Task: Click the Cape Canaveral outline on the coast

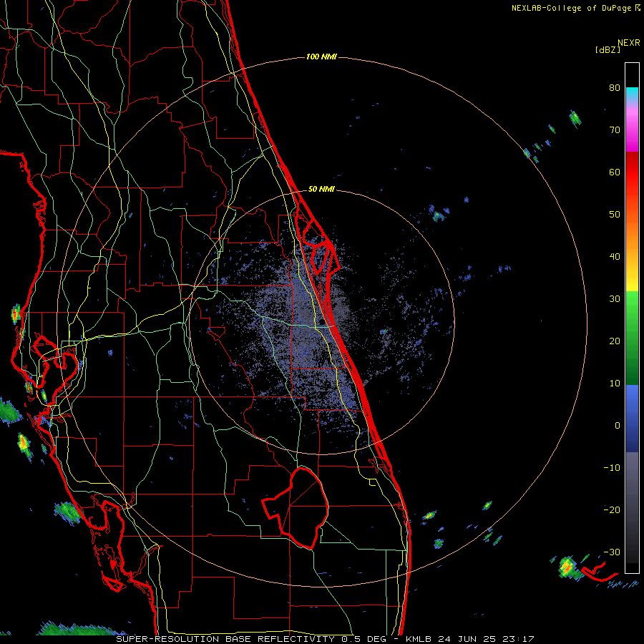Action: click(321, 248)
